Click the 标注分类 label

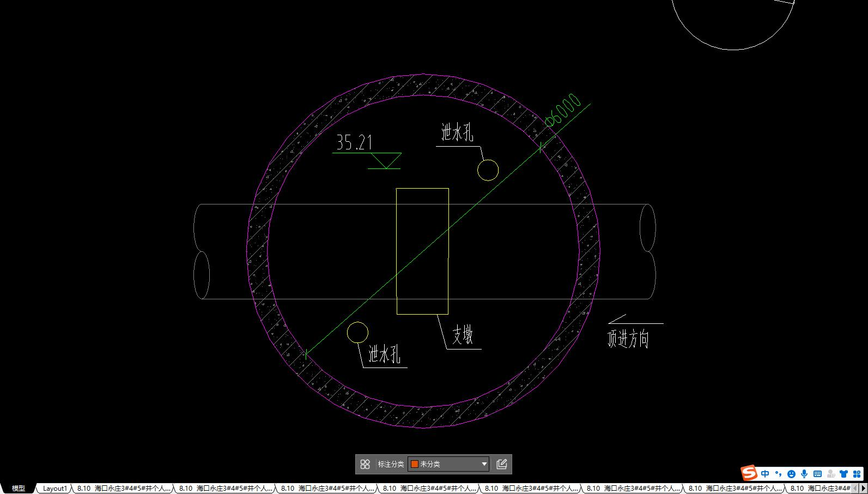(391, 464)
